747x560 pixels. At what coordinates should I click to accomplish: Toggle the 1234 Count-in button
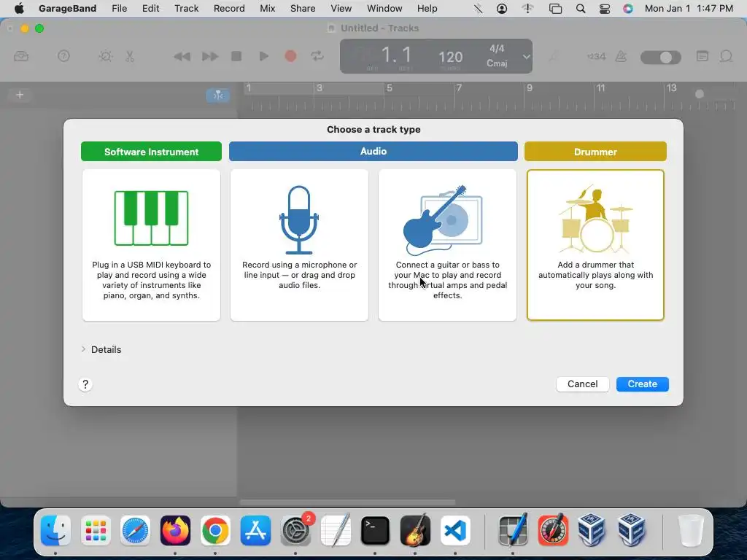[596, 56]
